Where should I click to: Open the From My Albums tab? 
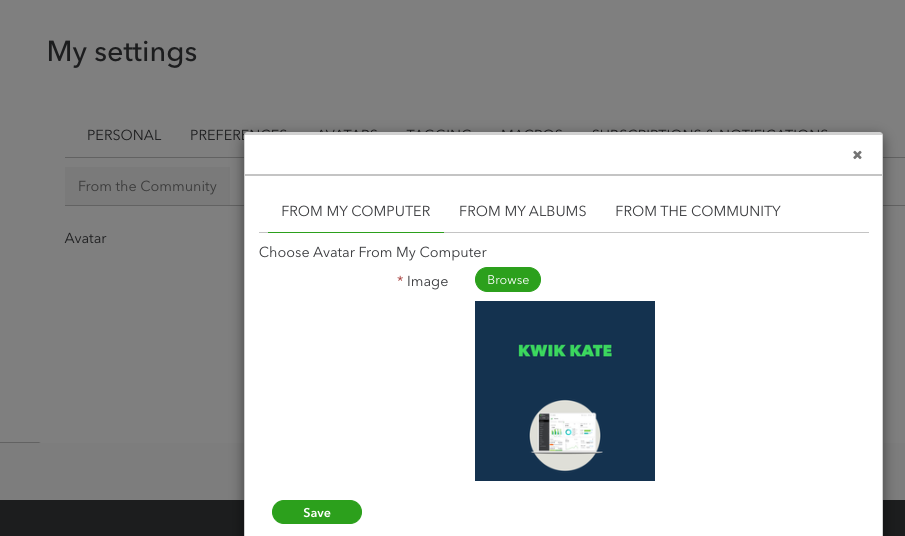[x=522, y=211]
